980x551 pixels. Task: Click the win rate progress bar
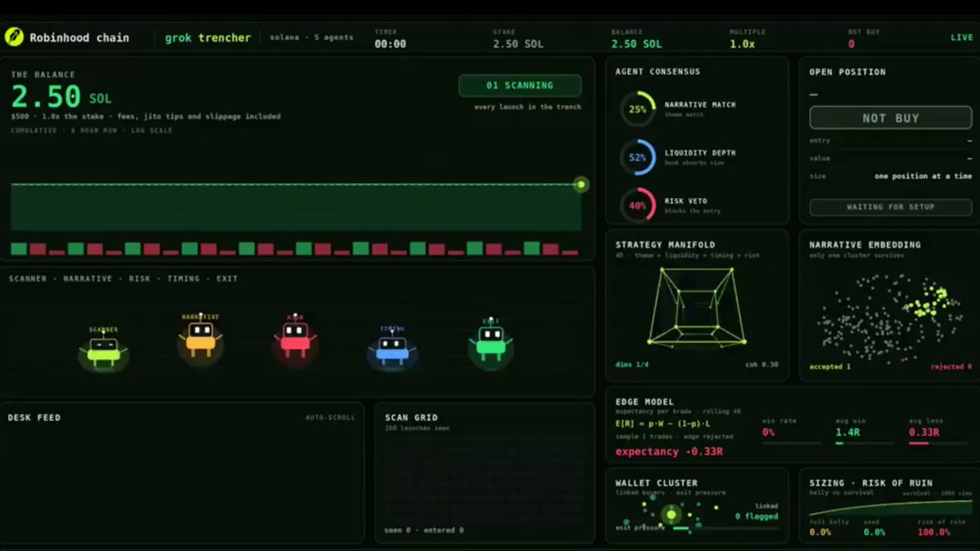click(x=791, y=443)
